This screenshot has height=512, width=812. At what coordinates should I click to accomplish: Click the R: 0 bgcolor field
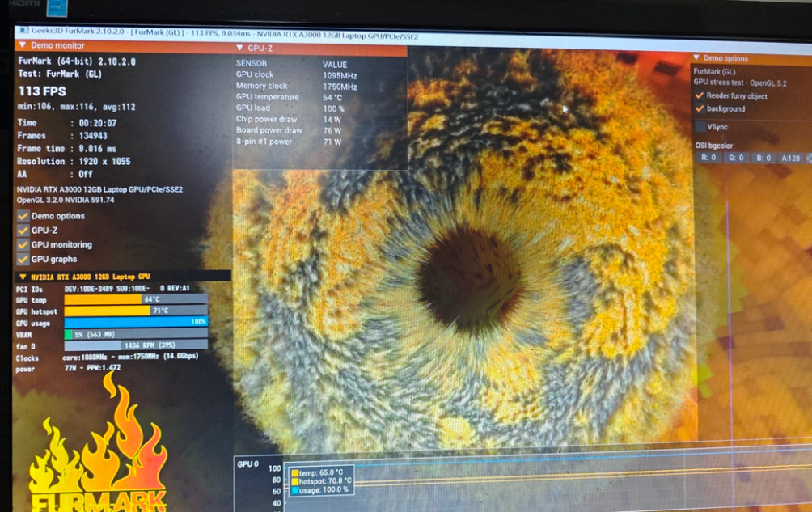tap(708, 158)
